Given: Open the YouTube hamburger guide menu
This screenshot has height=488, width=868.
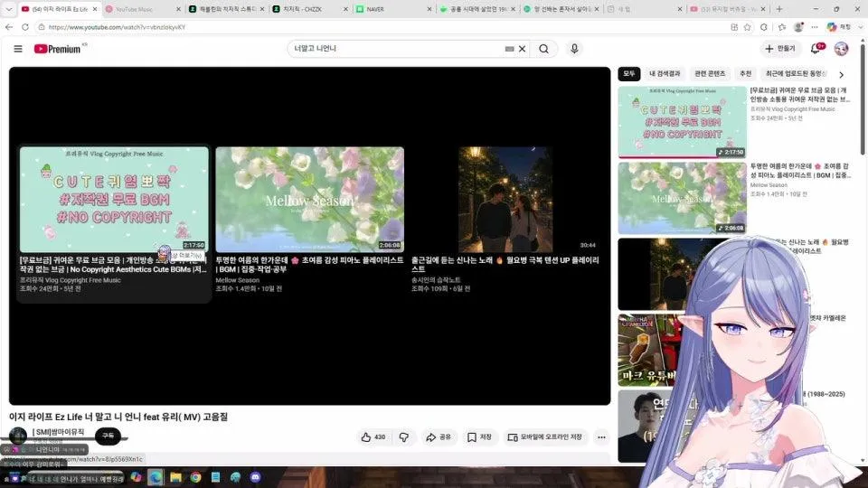Looking at the screenshot, I should tap(18, 49).
